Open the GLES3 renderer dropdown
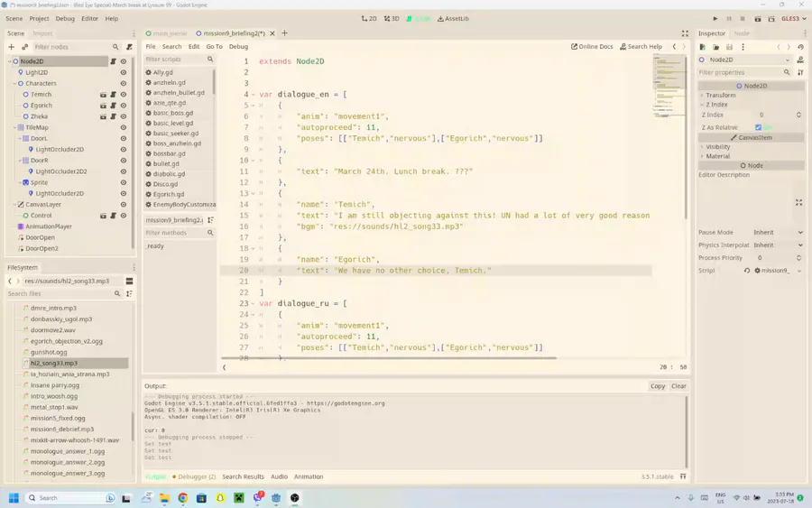The width and height of the screenshot is (812, 508). pyautogui.click(x=794, y=19)
